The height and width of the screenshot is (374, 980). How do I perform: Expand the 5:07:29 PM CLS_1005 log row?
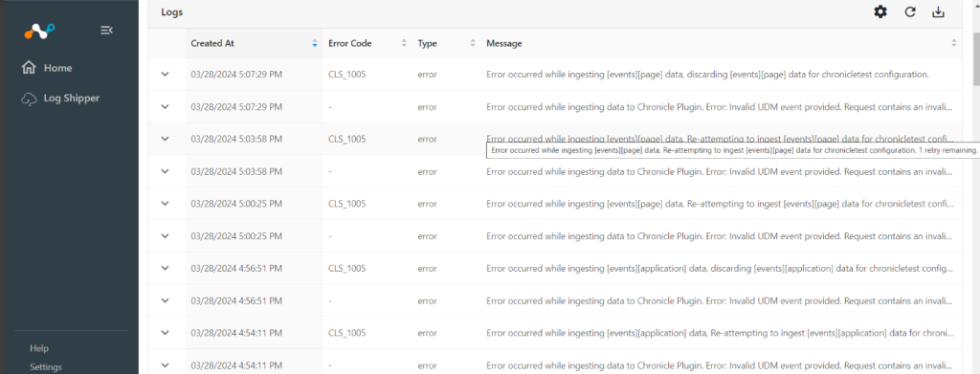click(x=165, y=75)
